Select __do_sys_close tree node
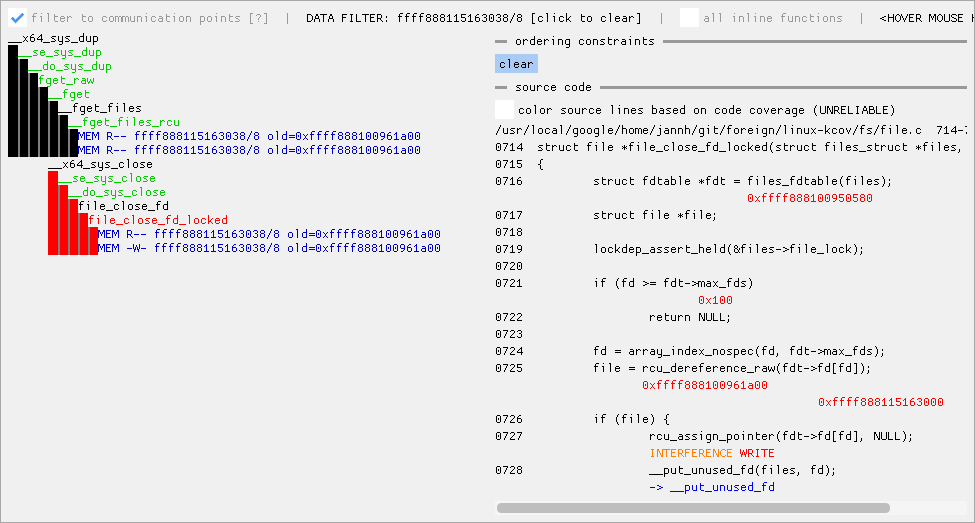Viewport: 975px width, 523px height. click(117, 192)
